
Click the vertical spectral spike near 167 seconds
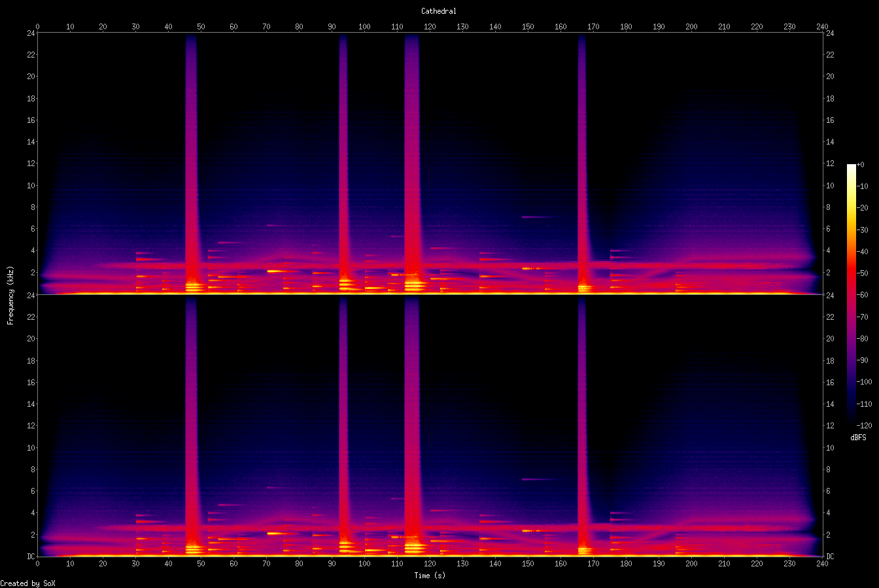pos(581,164)
